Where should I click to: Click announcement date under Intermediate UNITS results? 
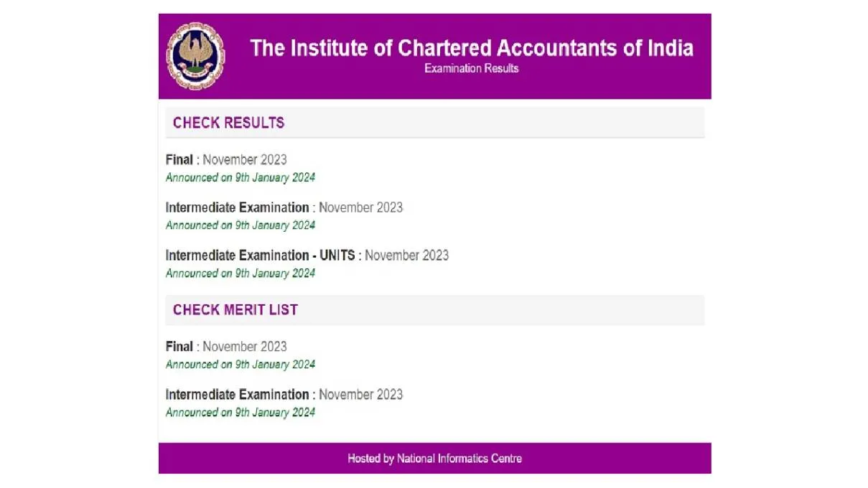240,273
